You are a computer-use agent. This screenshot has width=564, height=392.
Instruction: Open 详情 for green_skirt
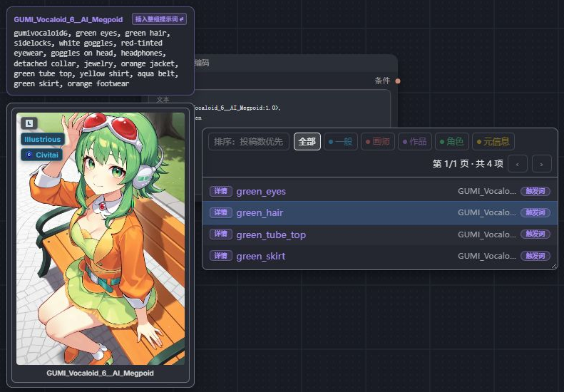pos(221,256)
